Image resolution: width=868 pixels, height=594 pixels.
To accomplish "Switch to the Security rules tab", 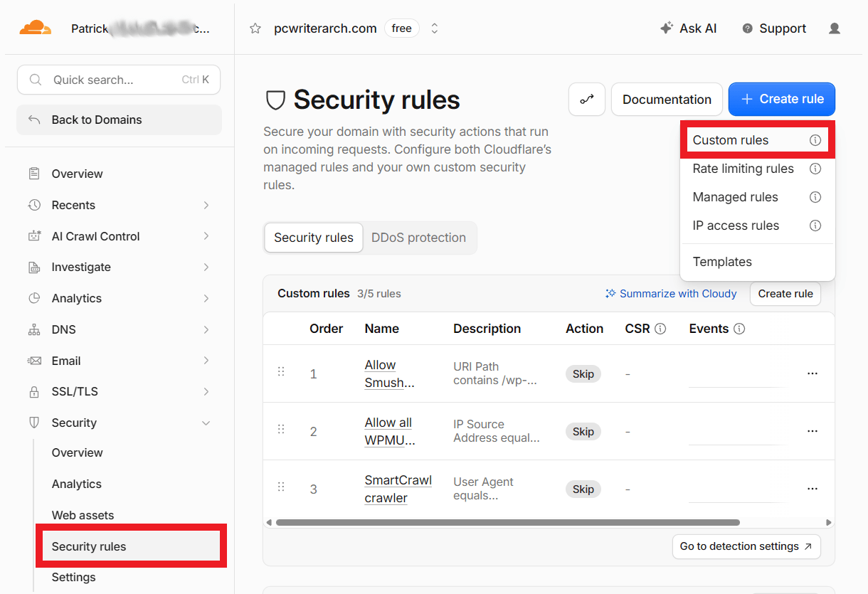I will click(x=314, y=238).
